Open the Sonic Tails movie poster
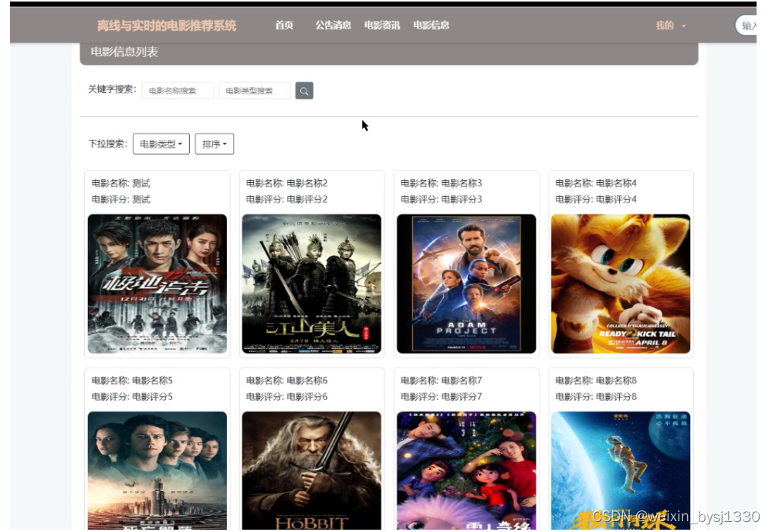Viewport: 772px width, 532px height. click(x=621, y=283)
